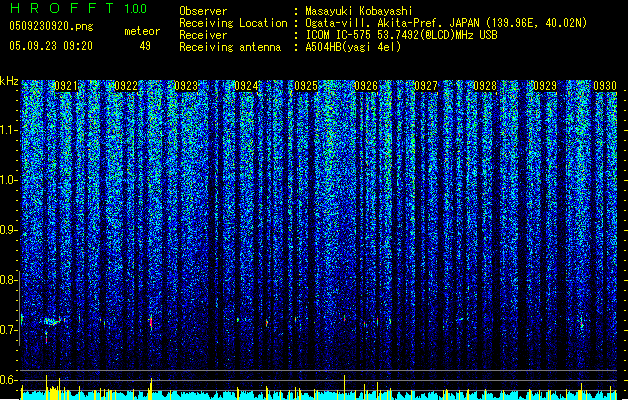Click the 'meteor' label
Screen dimensions: 629x400
coord(142,31)
